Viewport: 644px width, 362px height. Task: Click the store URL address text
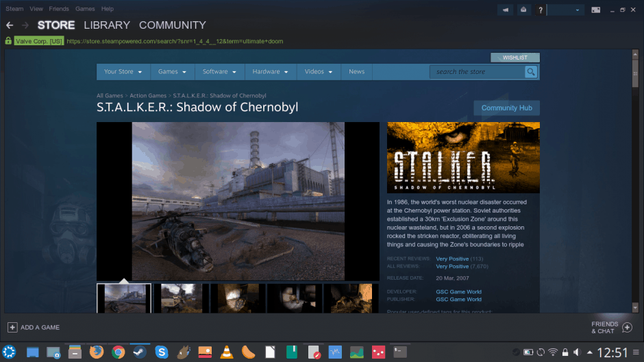click(175, 41)
